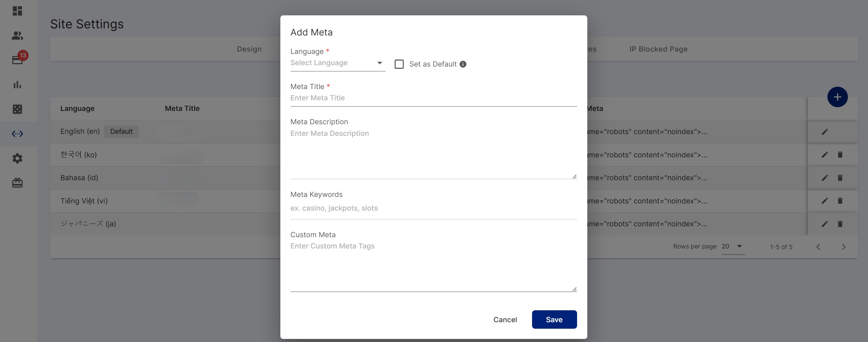Focus the Meta Title input field
This screenshot has height=342, width=868.
coord(433,98)
